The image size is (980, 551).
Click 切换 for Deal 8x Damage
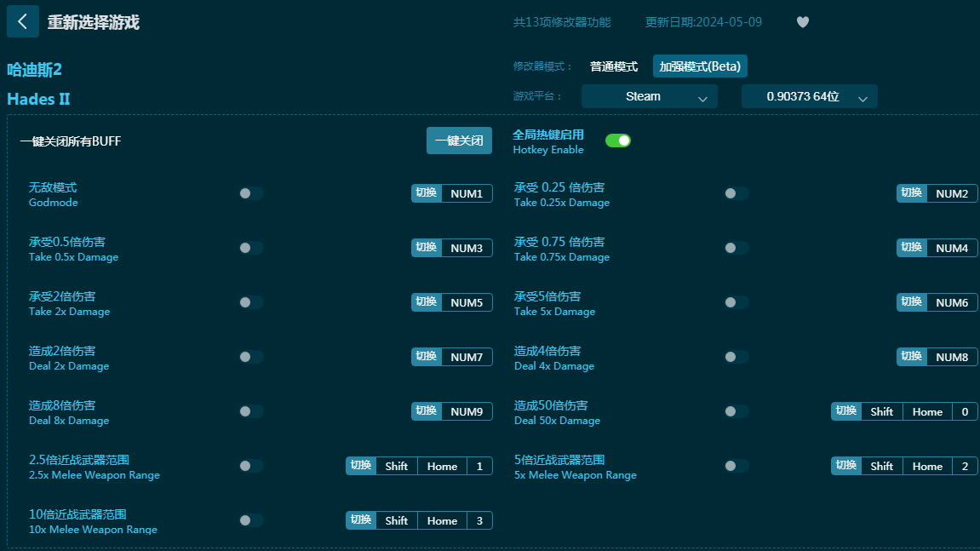[427, 410]
